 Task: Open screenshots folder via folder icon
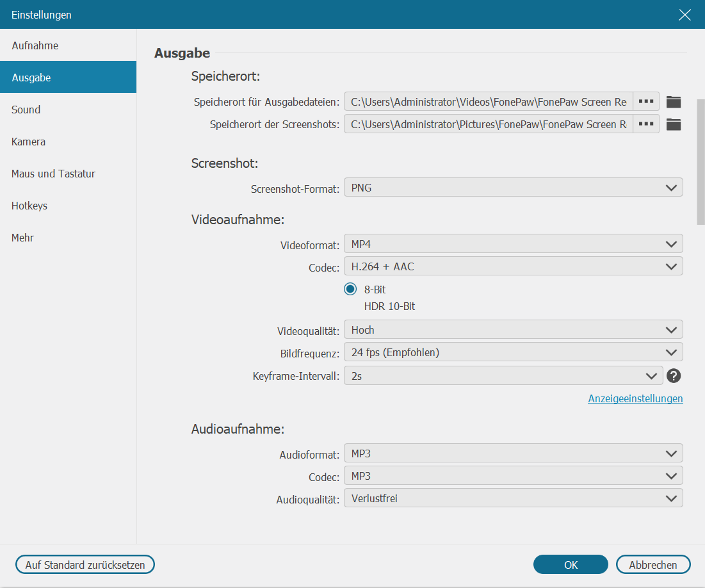tap(673, 124)
